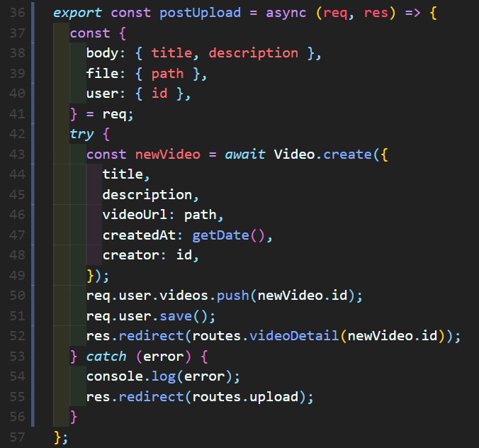
Task: Click line number 43 in the gutter
Action: tap(17, 155)
